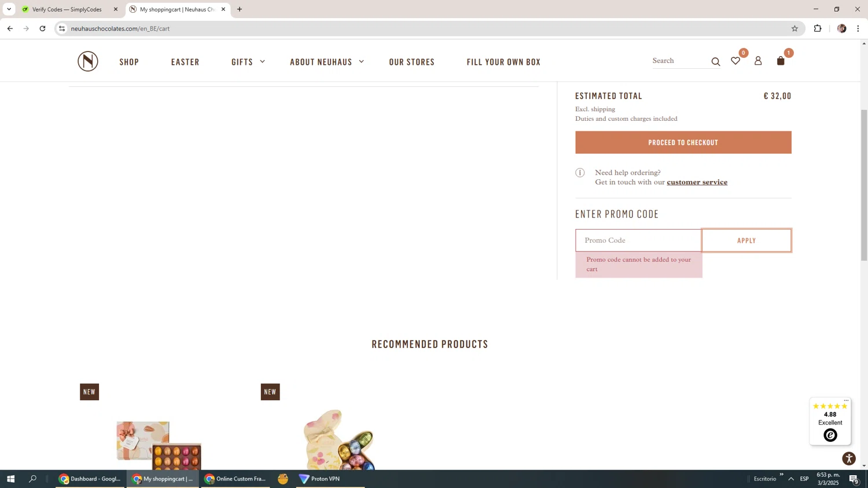Click the APPLY promo code button

pyautogui.click(x=746, y=241)
